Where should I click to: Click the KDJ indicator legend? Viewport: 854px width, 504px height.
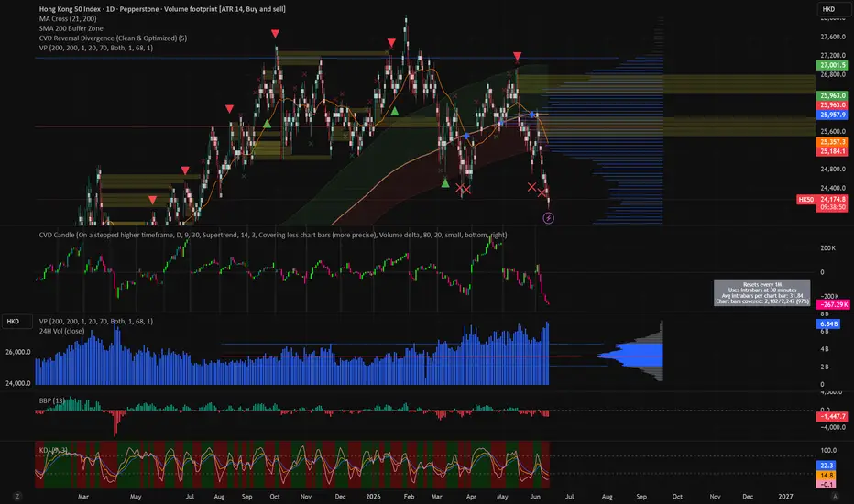point(53,450)
